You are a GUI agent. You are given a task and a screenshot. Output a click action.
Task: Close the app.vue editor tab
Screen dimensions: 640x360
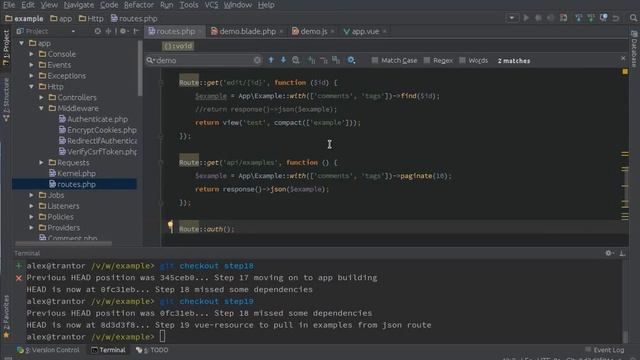(x=384, y=31)
